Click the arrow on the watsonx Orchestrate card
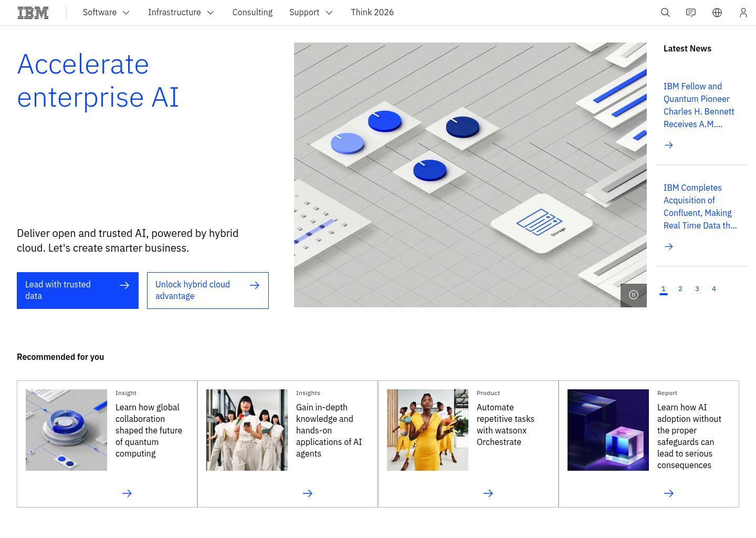The height and width of the screenshot is (538, 756). click(488, 493)
